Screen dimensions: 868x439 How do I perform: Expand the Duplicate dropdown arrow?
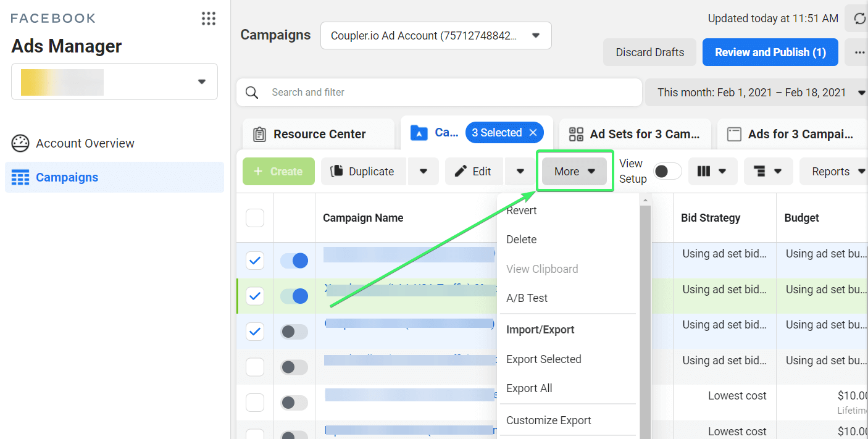424,172
